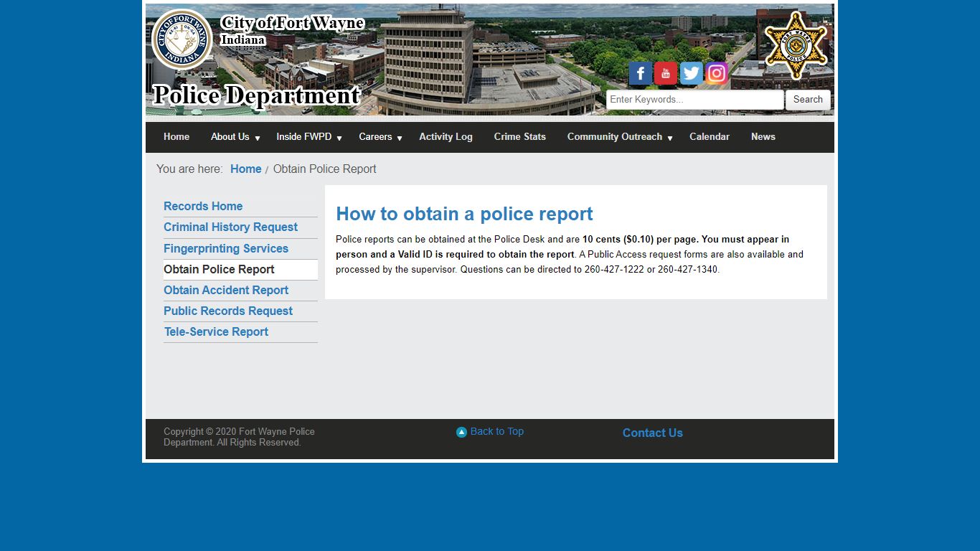Follow the Home breadcrumb link
This screenshot has height=551, width=980.
pyautogui.click(x=246, y=169)
